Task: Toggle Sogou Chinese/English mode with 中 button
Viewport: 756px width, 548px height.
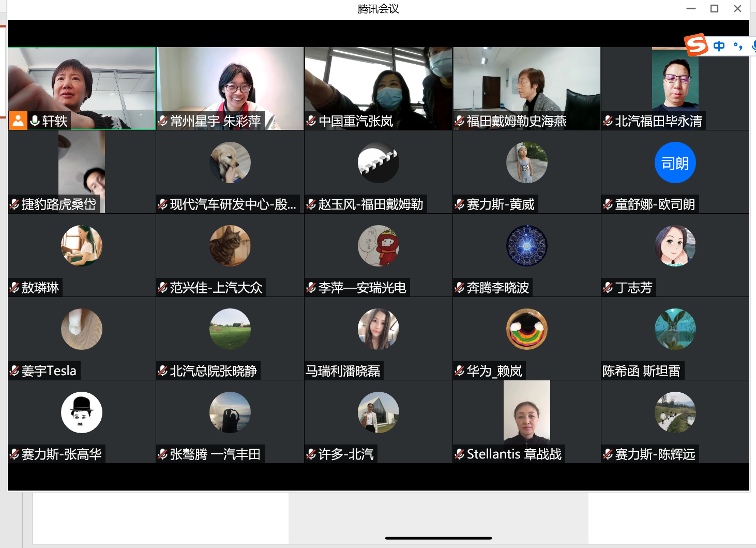Action: tap(719, 46)
